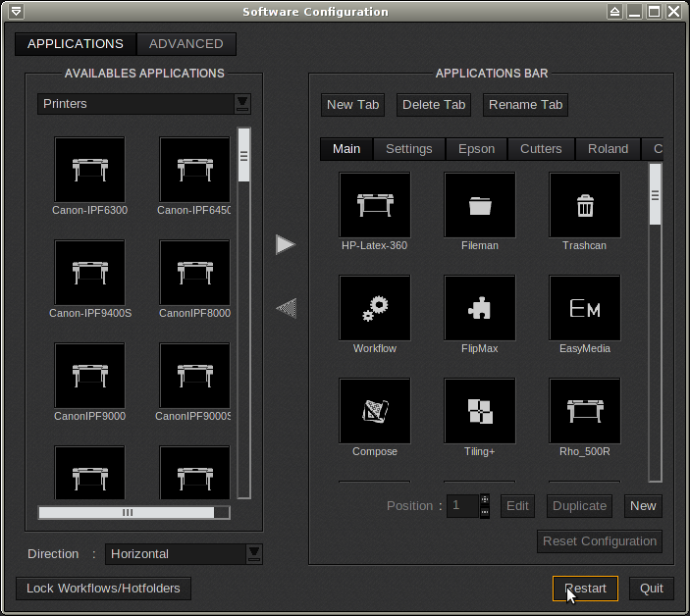
Task: Click the Rename Tab button
Action: pyautogui.click(x=525, y=105)
